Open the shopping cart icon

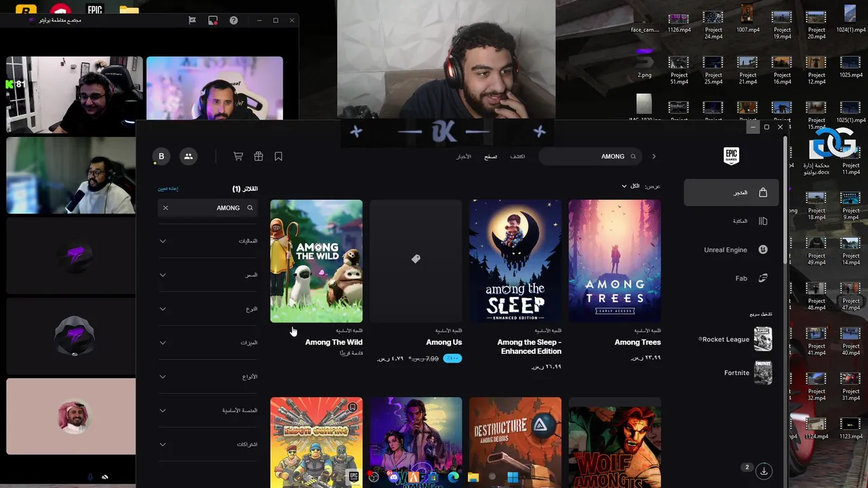[x=238, y=157]
